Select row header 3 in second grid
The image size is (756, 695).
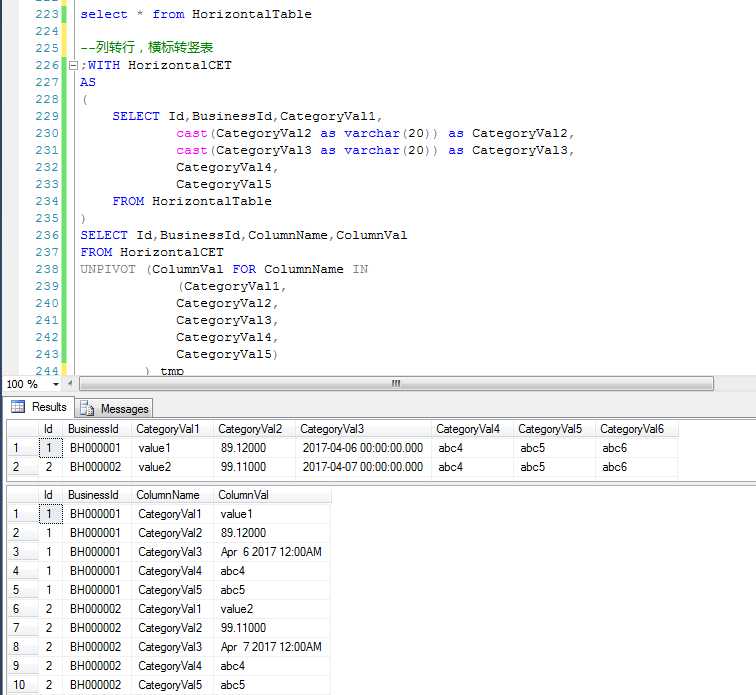click(23, 552)
